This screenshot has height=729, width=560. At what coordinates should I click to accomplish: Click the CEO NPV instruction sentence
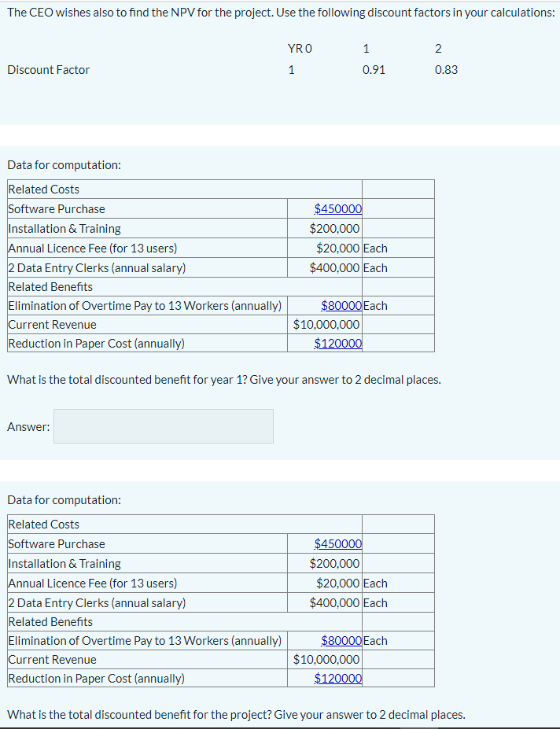pos(282,13)
